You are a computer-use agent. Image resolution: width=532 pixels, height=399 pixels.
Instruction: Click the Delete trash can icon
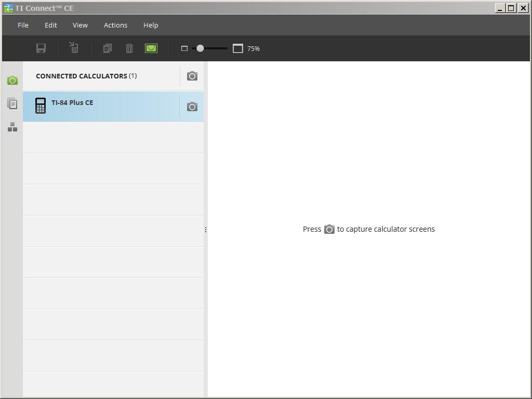coord(129,48)
